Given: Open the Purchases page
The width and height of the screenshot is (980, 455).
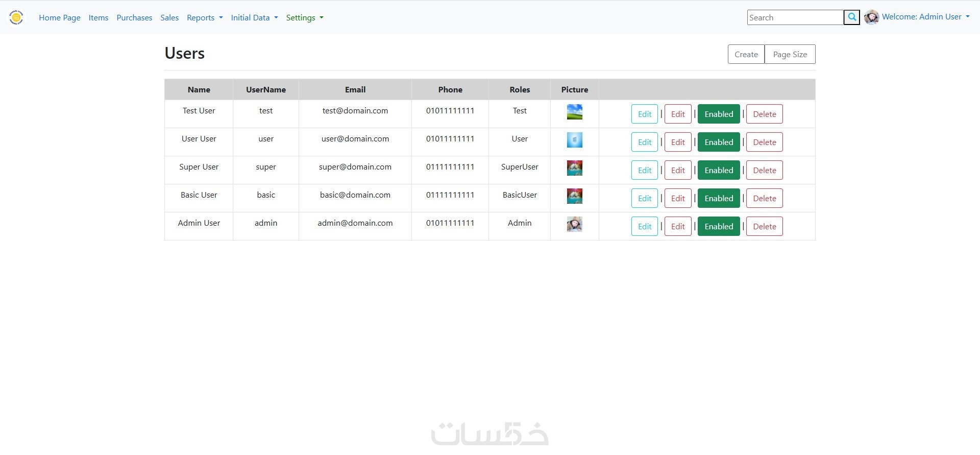Looking at the screenshot, I should tap(134, 17).
